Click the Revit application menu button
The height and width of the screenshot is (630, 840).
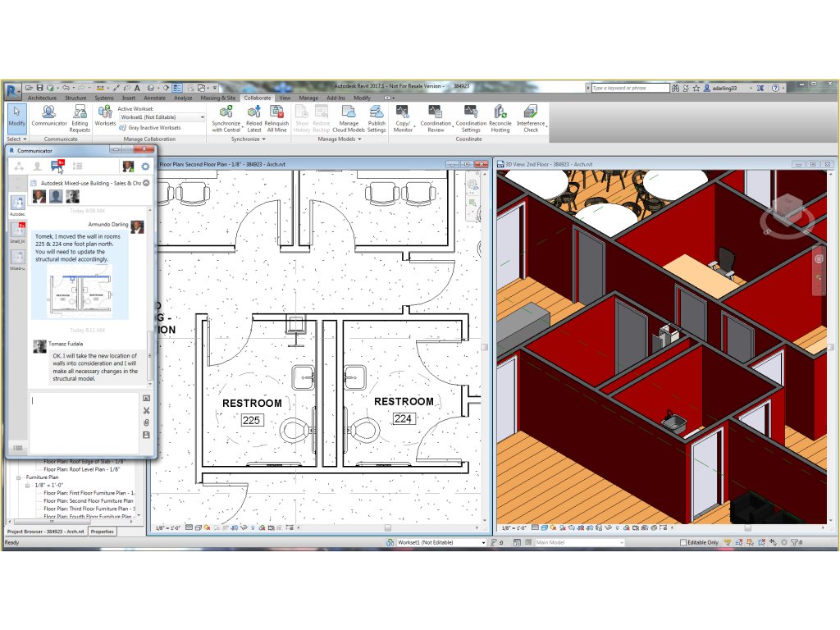11,90
